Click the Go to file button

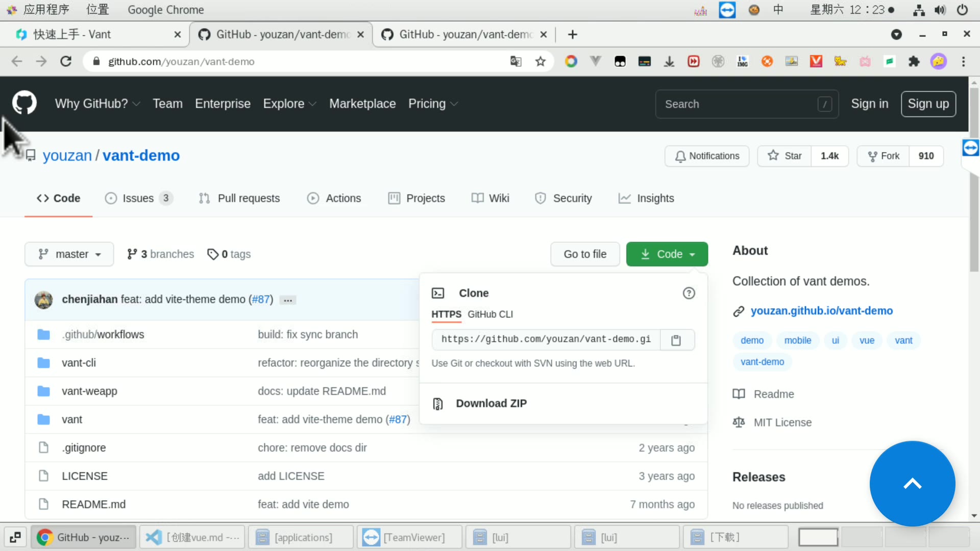click(585, 254)
